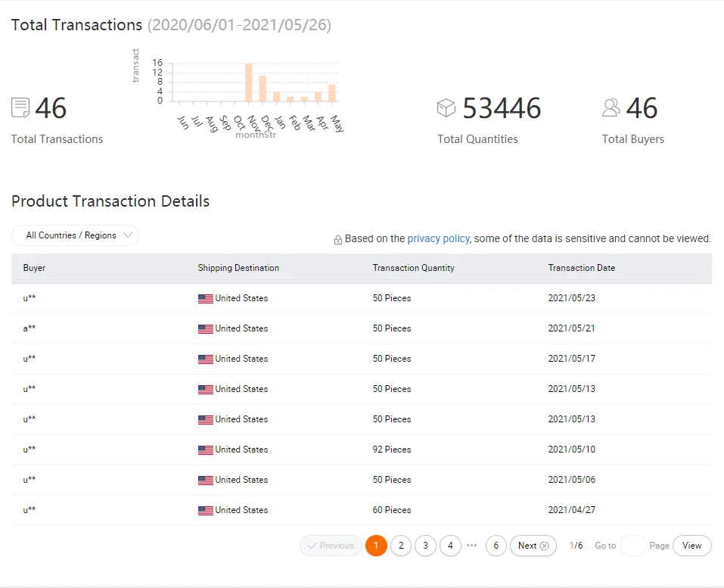724x588 pixels.
Task: Click the Total Transactions document icon
Action: pos(20,107)
